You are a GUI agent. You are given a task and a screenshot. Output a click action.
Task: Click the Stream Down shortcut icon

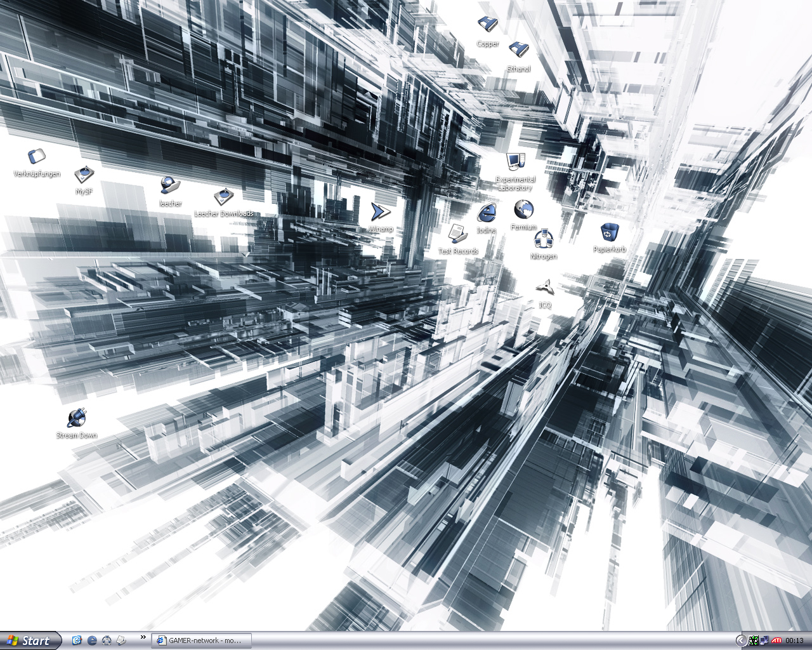coord(77,418)
